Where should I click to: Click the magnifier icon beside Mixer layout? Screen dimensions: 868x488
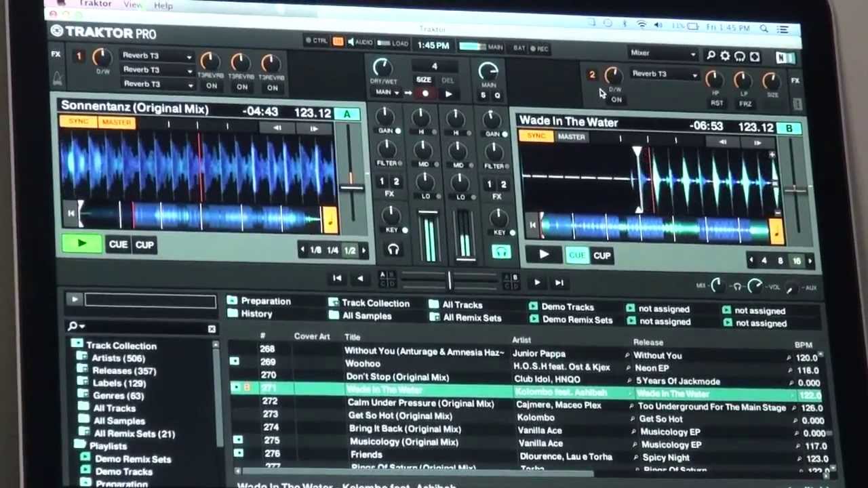pyautogui.click(x=711, y=56)
